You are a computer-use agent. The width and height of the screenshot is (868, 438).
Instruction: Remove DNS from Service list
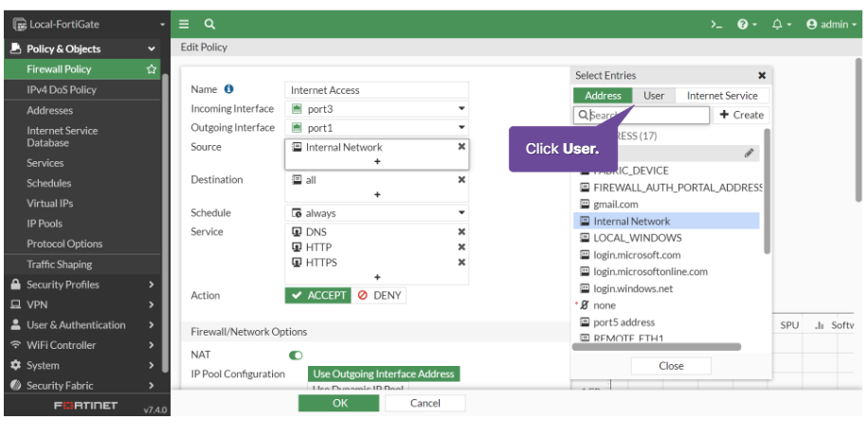click(461, 232)
